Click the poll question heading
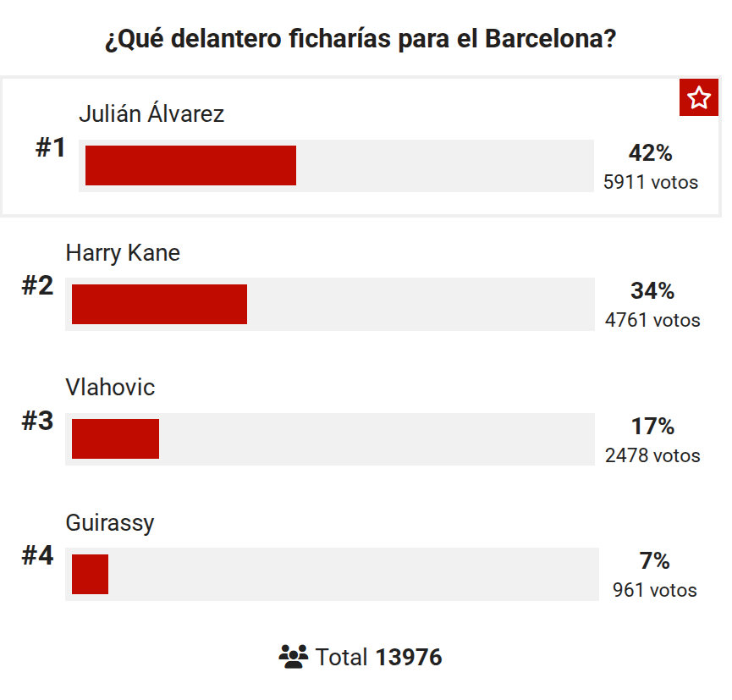Viewport: 732px width, 700px height. (x=360, y=40)
